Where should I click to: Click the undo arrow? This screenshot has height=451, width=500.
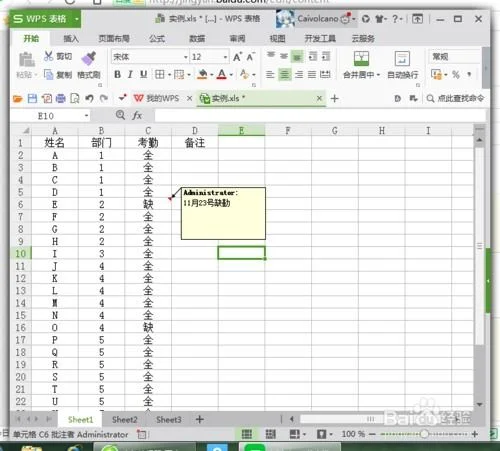pos(89,98)
